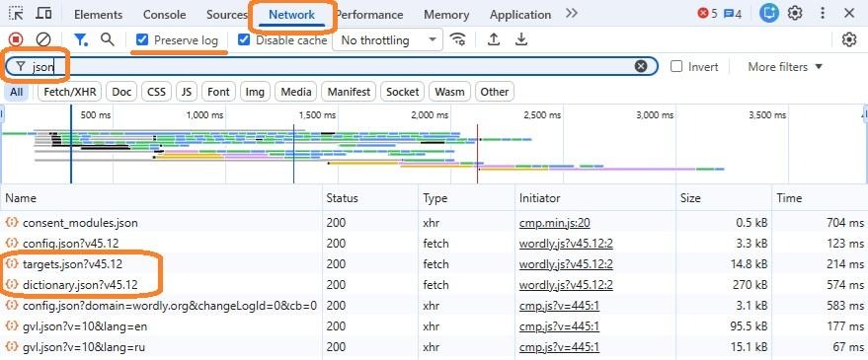The image size is (868, 360).
Task: Switch to the Sources tab
Action: pyautogui.click(x=226, y=15)
